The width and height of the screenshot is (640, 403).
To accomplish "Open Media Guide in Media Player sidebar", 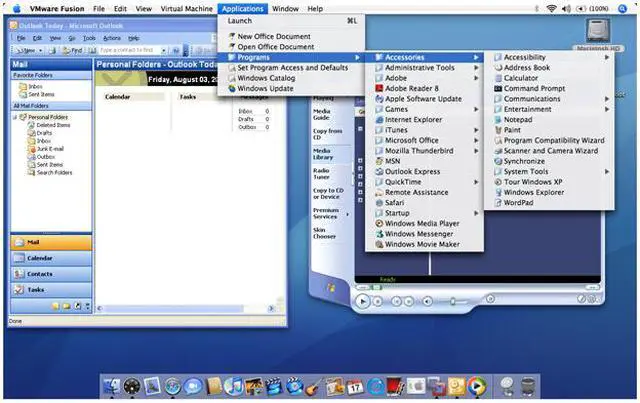I will pyautogui.click(x=322, y=114).
